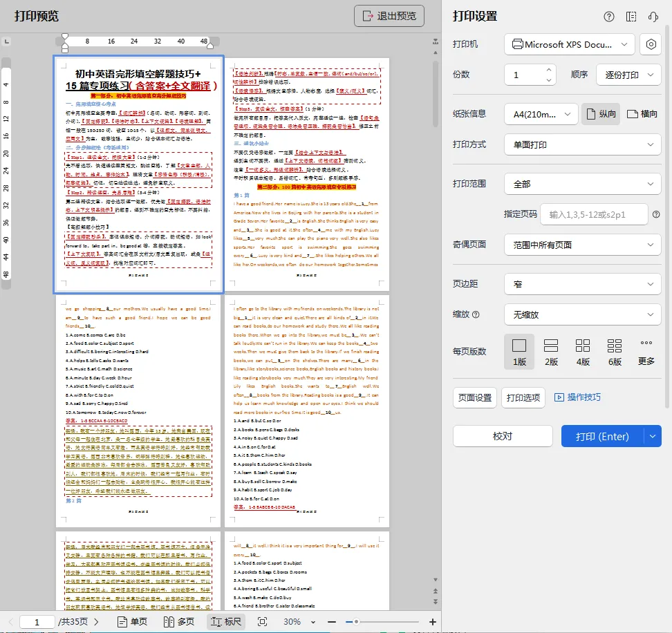
Task: Select 4版 pages per sheet layout
Action: tap(582, 352)
